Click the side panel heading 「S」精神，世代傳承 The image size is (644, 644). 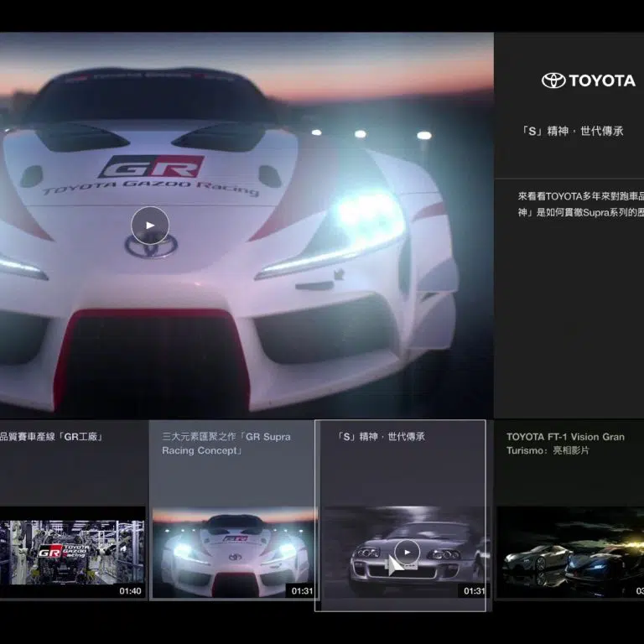[x=573, y=132]
